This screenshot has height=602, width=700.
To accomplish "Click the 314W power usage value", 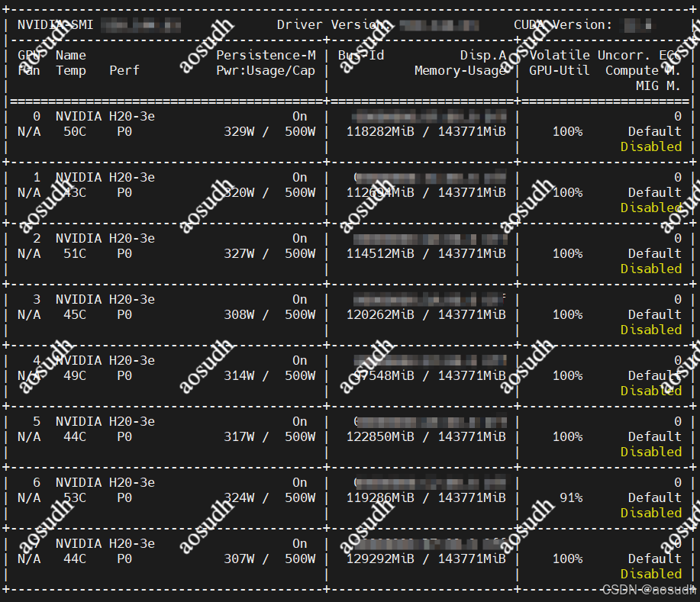I will tap(239, 376).
